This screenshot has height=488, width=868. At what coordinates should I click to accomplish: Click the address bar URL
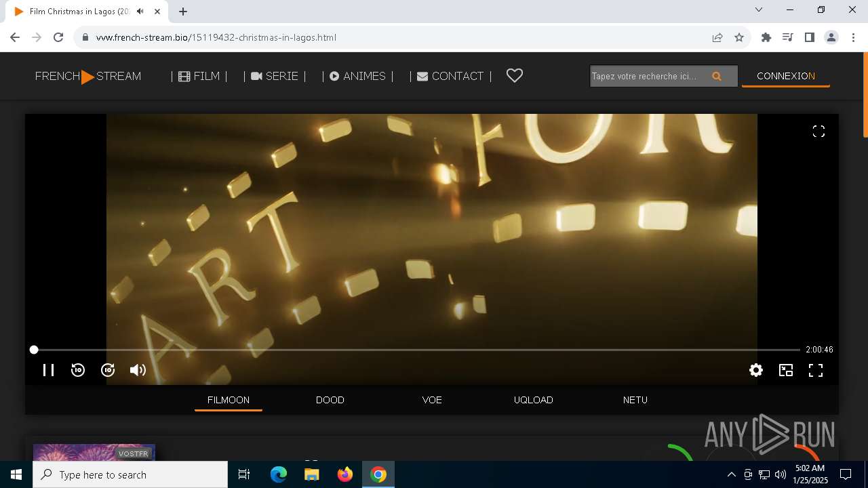[x=216, y=37]
